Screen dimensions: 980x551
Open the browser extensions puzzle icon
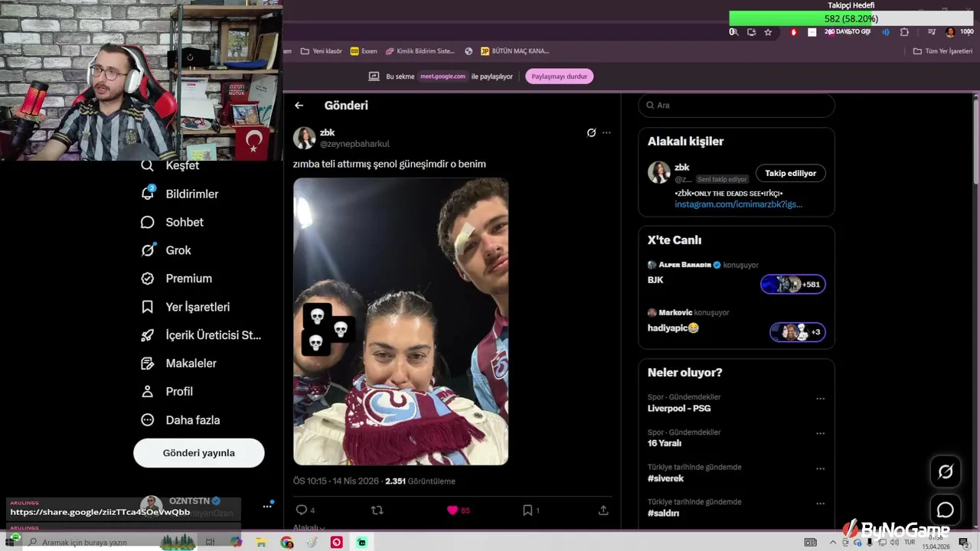904,32
